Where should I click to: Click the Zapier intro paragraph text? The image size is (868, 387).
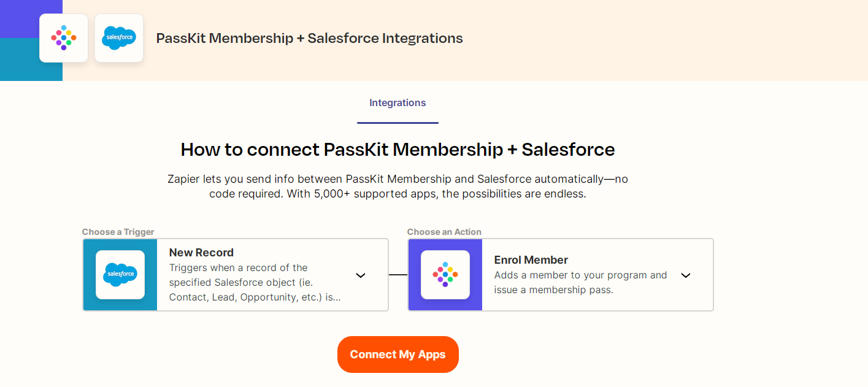pyautogui.click(x=398, y=186)
